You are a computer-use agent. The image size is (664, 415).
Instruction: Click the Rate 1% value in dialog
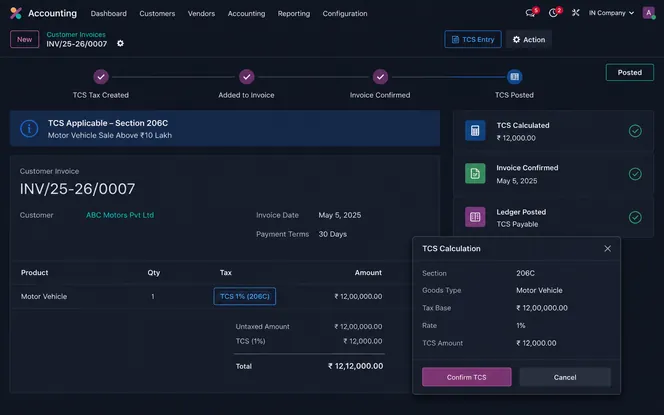click(x=520, y=326)
